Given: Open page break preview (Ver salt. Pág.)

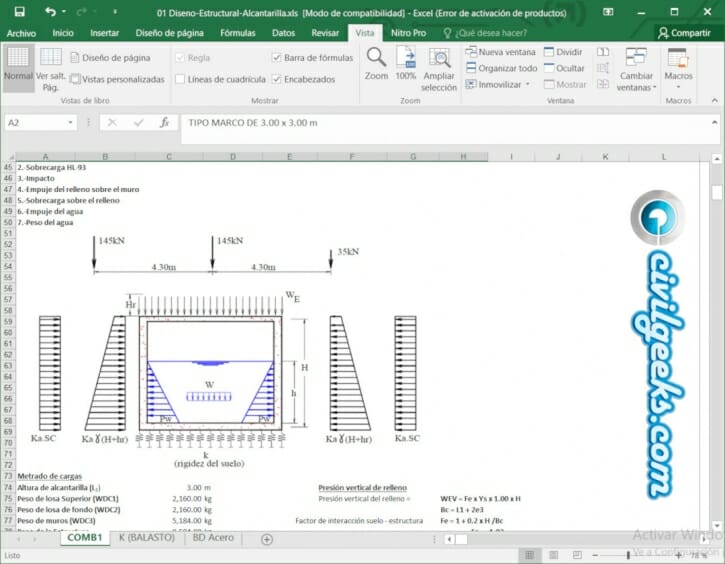Looking at the screenshot, I should click(50, 69).
